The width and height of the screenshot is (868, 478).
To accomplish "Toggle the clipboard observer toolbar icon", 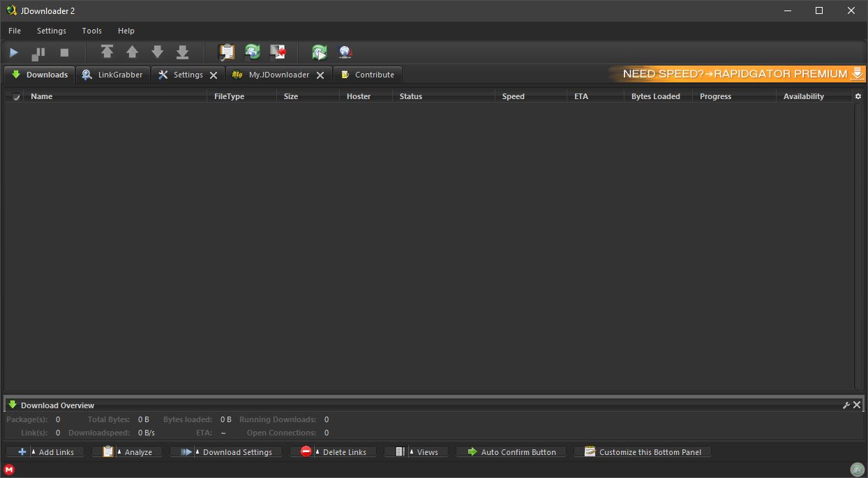I will point(227,52).
